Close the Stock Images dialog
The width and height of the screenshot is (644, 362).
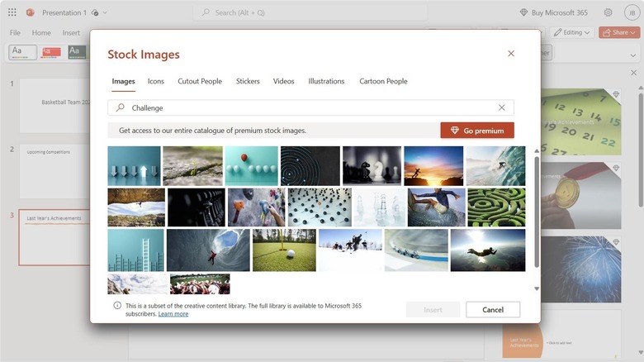point(511,54)
